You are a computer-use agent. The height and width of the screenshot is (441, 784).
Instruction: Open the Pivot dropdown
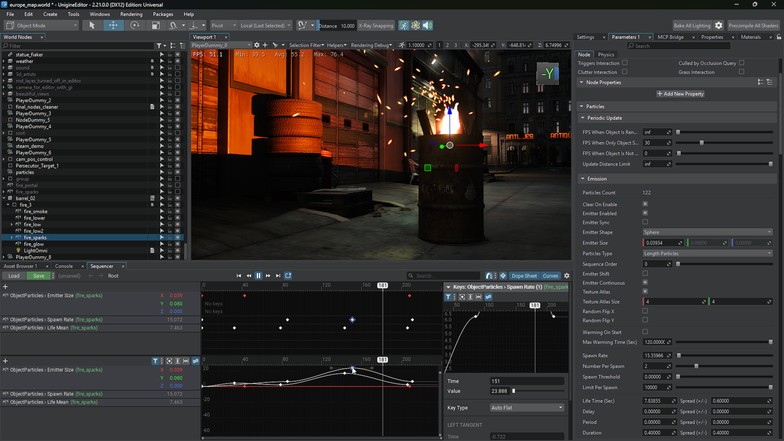point(224,26)
